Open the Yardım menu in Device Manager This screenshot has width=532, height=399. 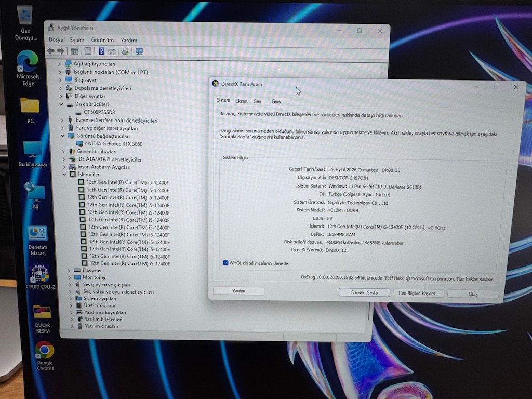(x=129, y=40)
